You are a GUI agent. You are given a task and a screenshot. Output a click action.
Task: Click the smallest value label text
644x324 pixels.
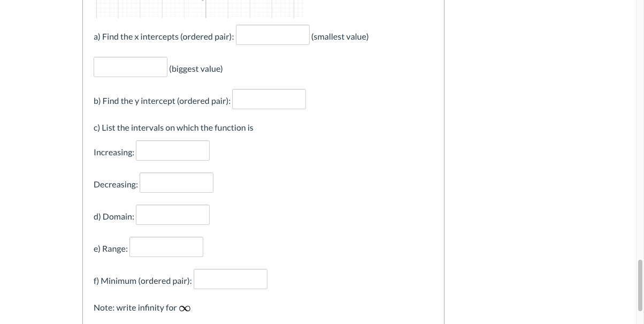(340, 36)
